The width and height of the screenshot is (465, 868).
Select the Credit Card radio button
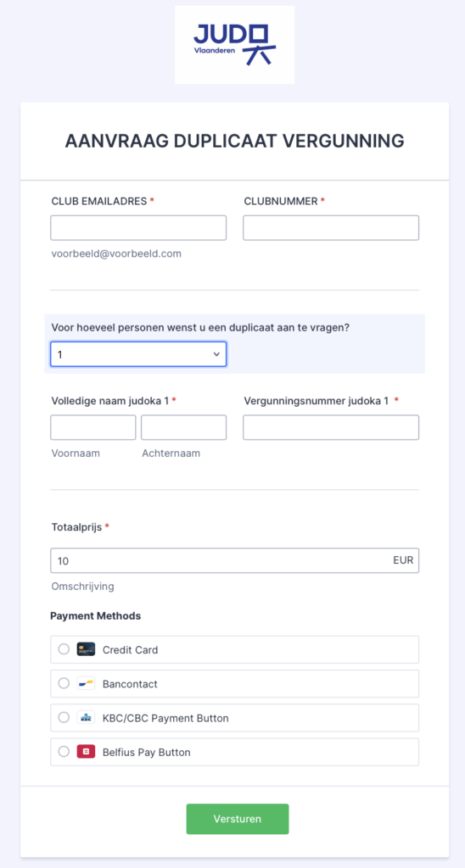(64, 649)
